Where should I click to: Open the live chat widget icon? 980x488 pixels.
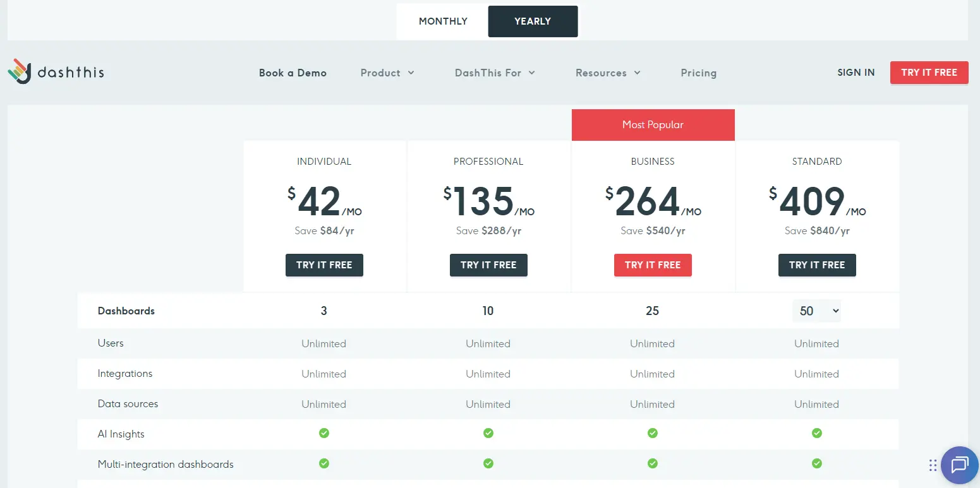pyautogui.click(x=959, y=465)
